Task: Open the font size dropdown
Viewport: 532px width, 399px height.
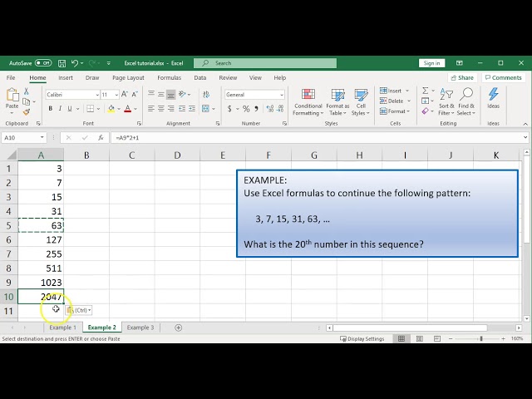Action: (116, 95)
